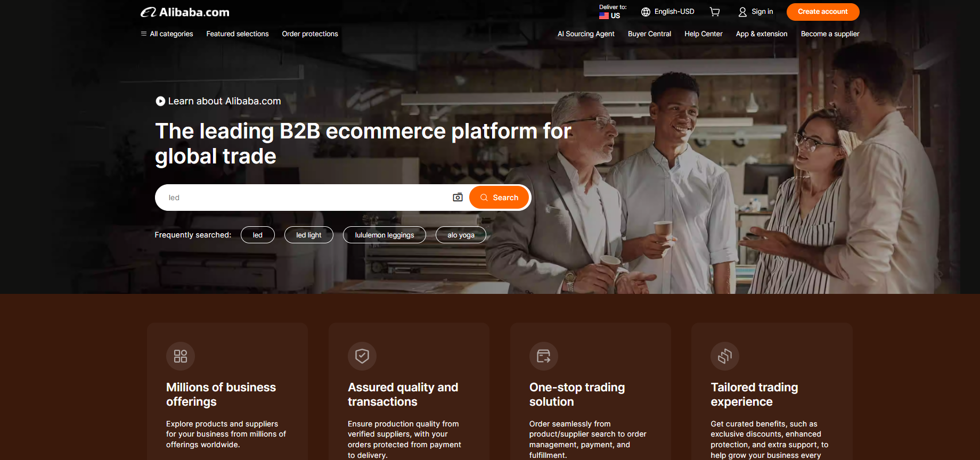The height and width of the screenshot is (460, 980).
Task: Select the 'led' frequently searched tag
Action: point(258,235)
